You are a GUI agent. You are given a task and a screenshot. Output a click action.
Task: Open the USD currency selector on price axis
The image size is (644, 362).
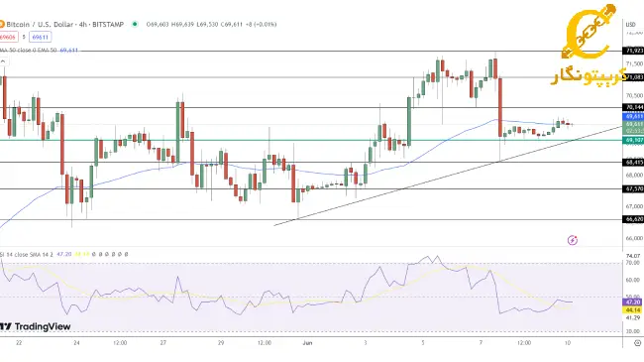pyautogui.click(x=630, y=25)
